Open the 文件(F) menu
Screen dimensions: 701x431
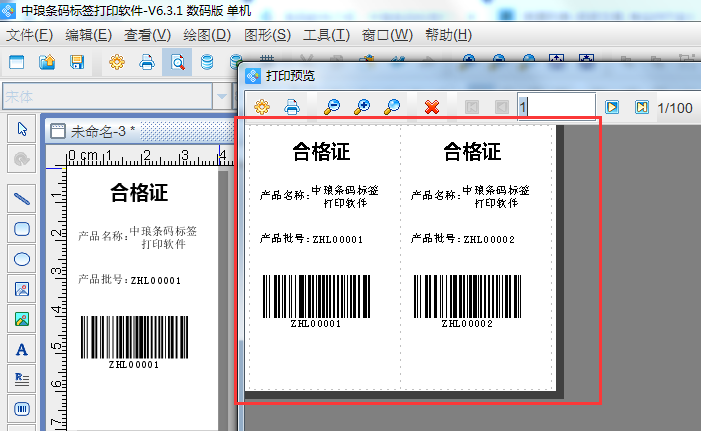pos(29,35)
